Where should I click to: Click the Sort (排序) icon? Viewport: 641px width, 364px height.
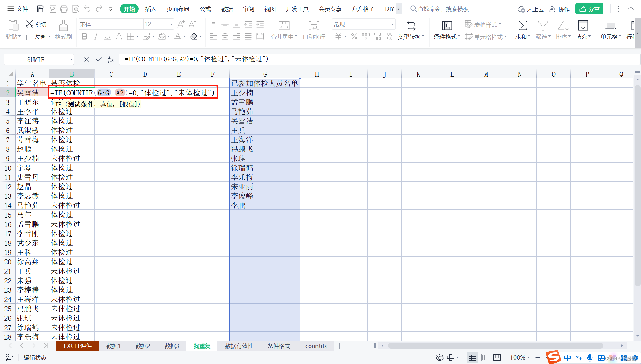563,25
